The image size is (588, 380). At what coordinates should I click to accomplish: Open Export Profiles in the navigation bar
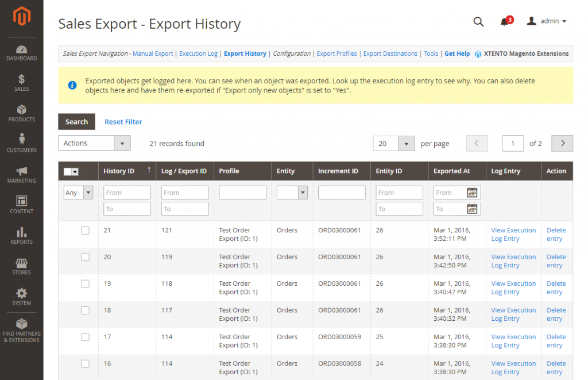[x=336, y=53]
